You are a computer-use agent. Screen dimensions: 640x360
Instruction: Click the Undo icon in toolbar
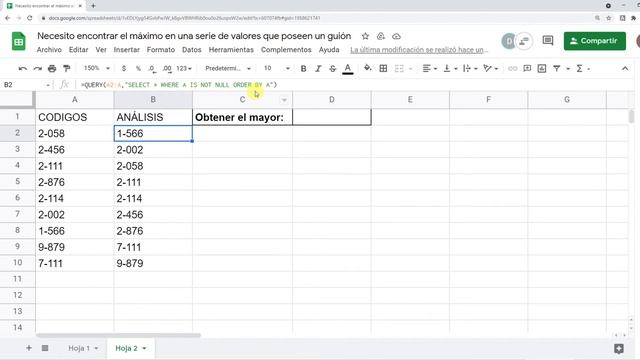(x=23, y=69)
